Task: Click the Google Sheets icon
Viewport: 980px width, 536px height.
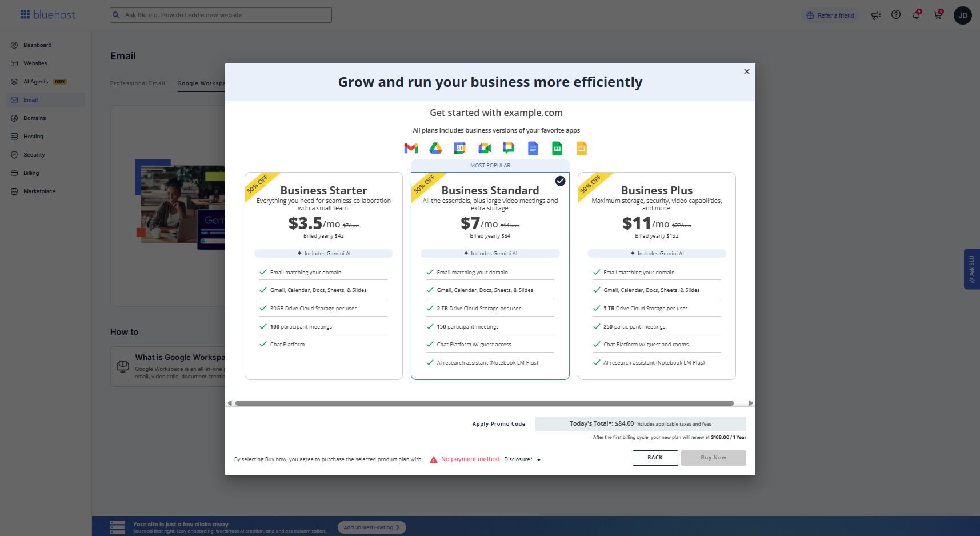Action: 557,149
